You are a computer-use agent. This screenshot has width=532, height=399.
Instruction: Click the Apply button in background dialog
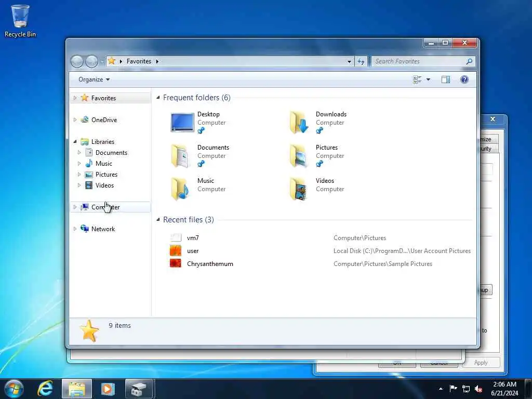click(x=481, y=363)
